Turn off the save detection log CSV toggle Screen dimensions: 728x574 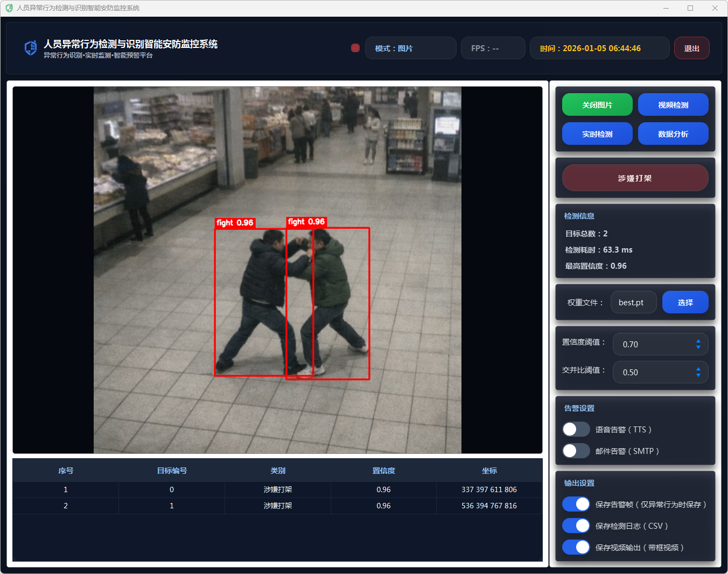coord(576,526)
